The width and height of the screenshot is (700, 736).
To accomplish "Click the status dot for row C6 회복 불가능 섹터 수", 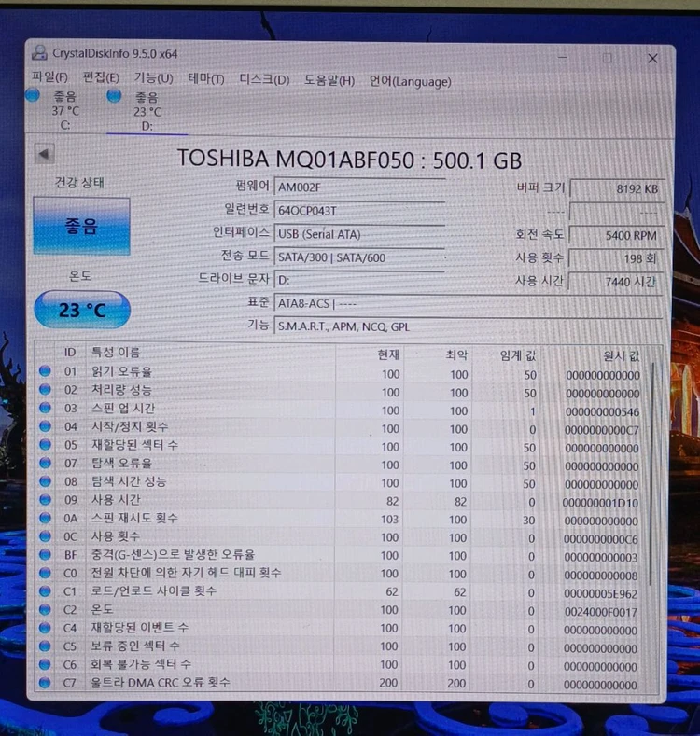I will (45, 664).
